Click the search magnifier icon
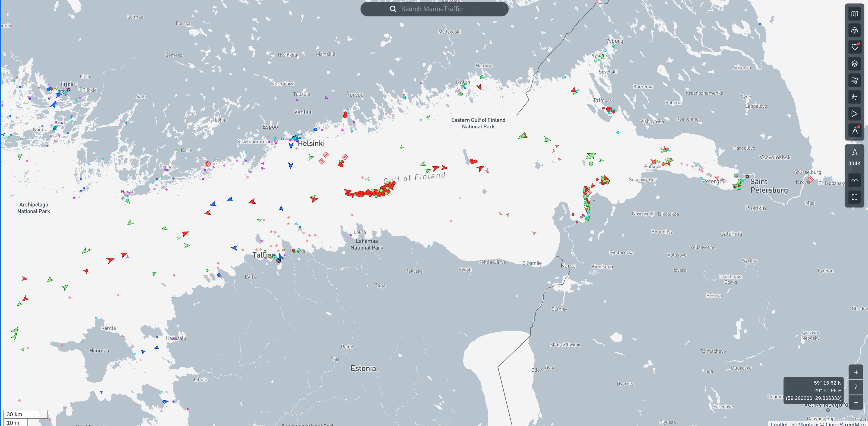This screenshot has width=868, height=426. [x=393, y=9]
